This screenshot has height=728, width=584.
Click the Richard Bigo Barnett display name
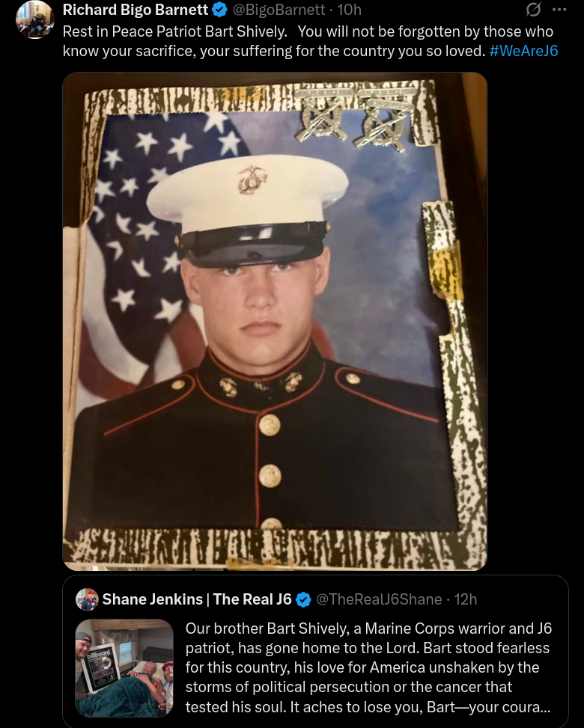click(x=136, y=9)
